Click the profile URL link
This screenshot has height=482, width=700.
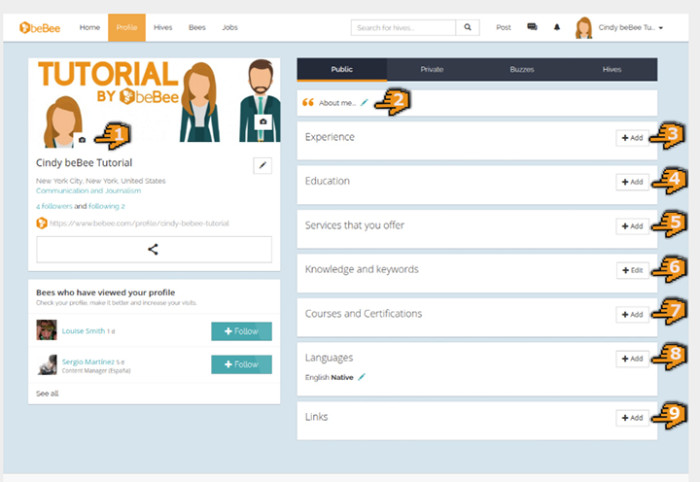(x=139, y=223)
